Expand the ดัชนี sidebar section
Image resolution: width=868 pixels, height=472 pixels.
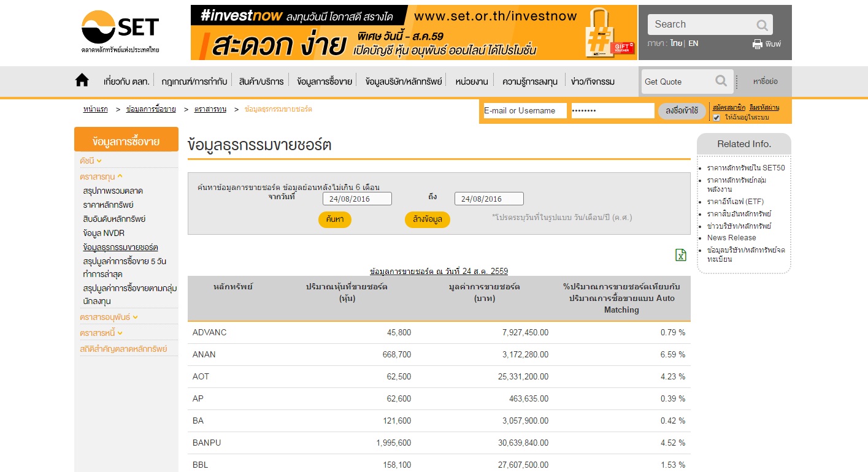coord(91,161)
